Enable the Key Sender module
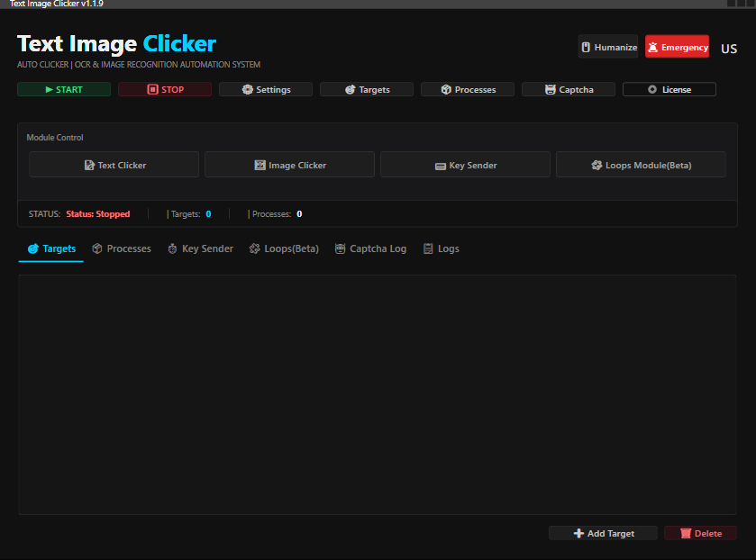 tap(465, 165)
